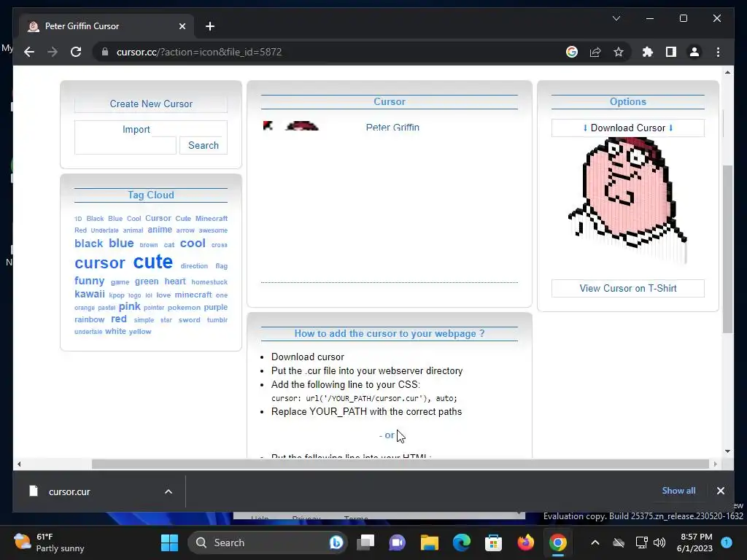The height and width of the screenshot is (560, 747).
Task: Click the cursor search text field
Action: coord(125,145)
